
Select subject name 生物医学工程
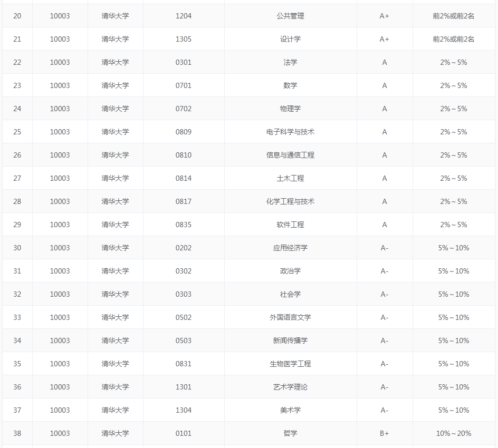tap(290, 363)
